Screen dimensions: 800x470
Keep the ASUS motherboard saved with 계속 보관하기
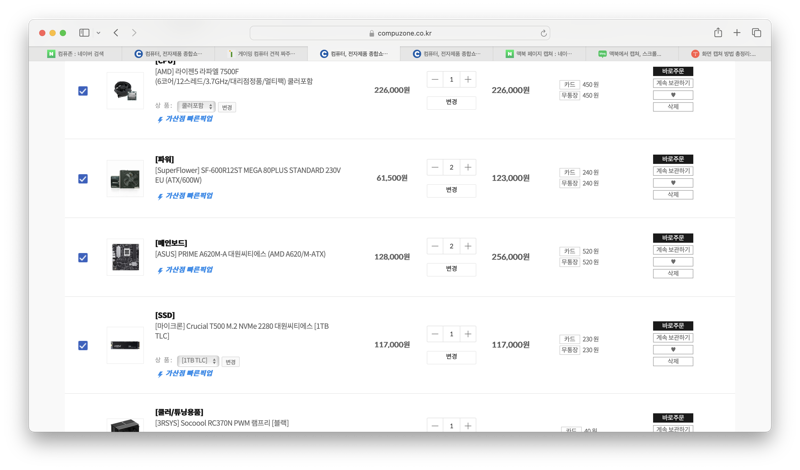[x=673, y=250]
